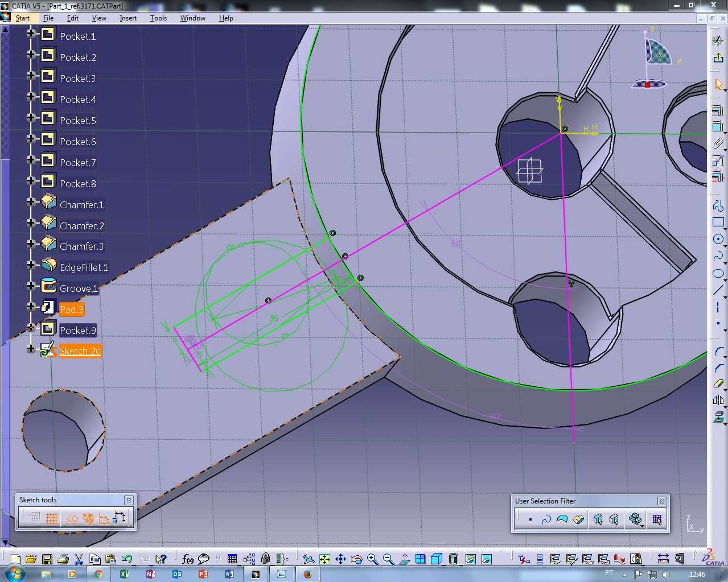728x582 pixels.
Task: Open the Edit menu
Action: pyautogui.click(x=73, y=18)
